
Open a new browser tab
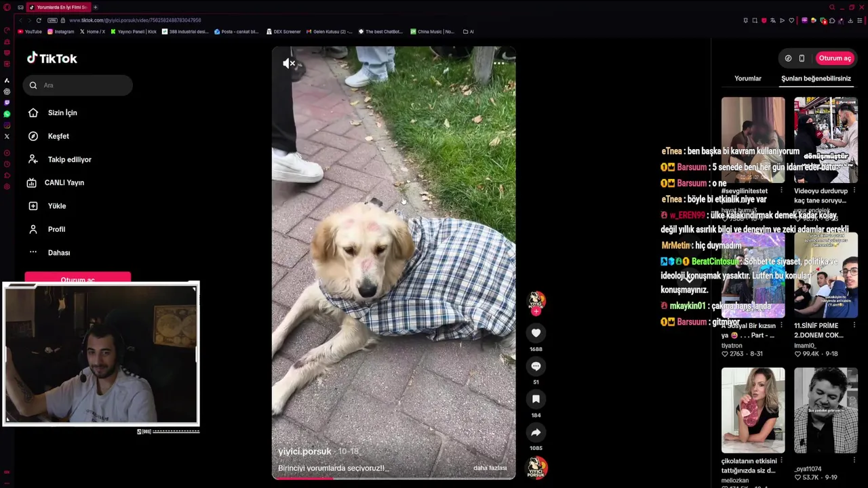96,7
